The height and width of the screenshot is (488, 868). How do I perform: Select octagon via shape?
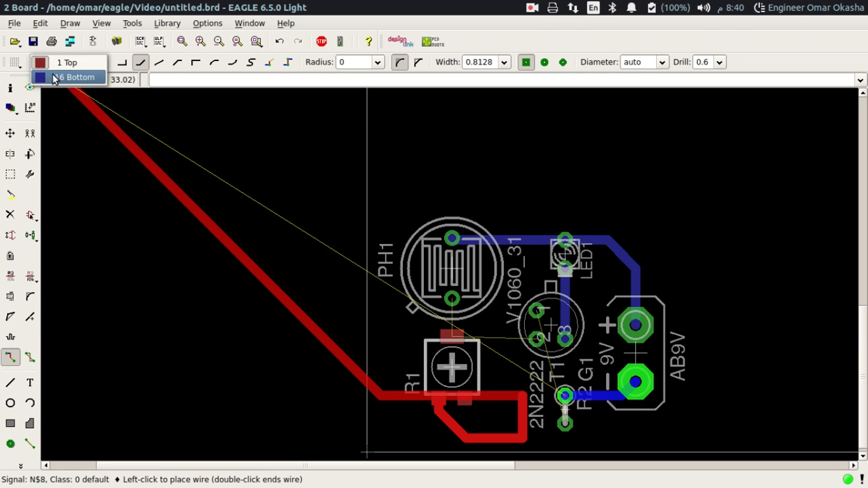[x=563, y=62]
